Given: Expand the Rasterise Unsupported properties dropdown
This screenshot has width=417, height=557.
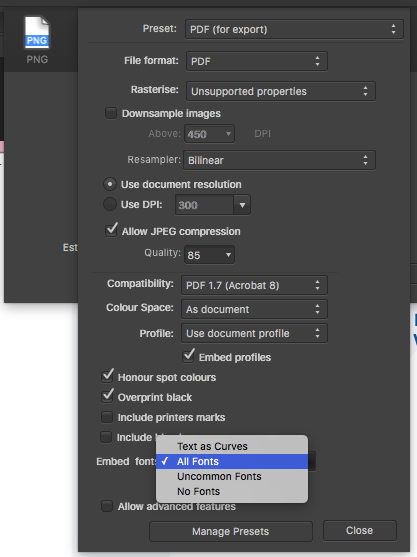Looking at the screenshot, I should click(281, 91).
